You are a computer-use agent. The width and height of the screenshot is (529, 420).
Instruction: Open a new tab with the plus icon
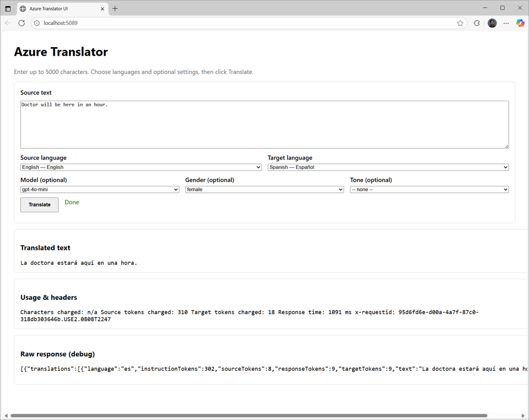(115, 9)
